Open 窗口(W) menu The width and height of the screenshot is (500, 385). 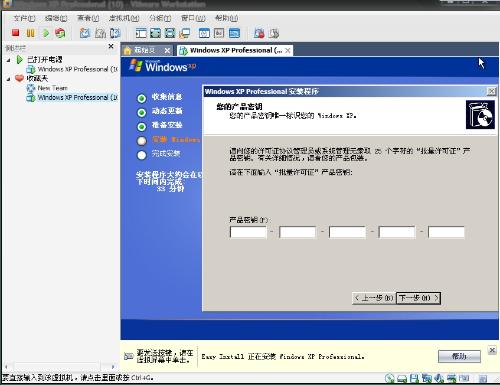[193, 18]
